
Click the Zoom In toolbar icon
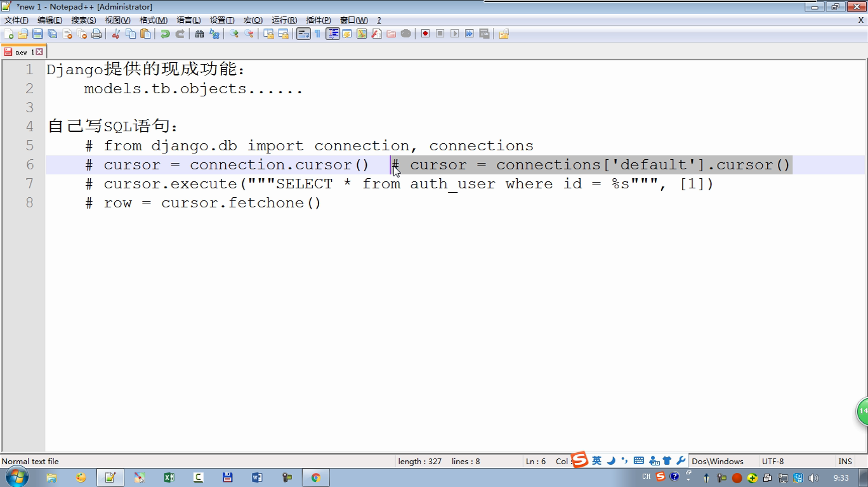[x=234, y=34]
